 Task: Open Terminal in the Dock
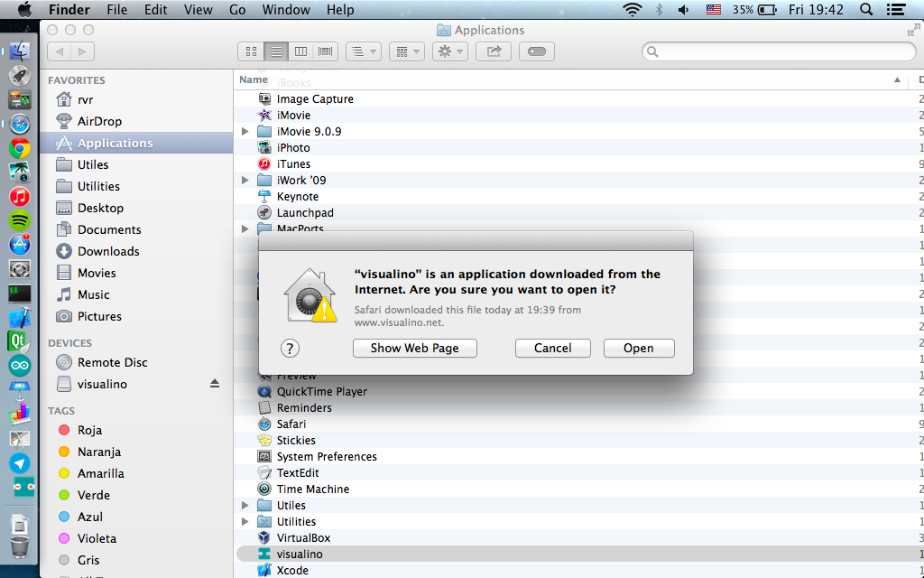click(20, 294)
